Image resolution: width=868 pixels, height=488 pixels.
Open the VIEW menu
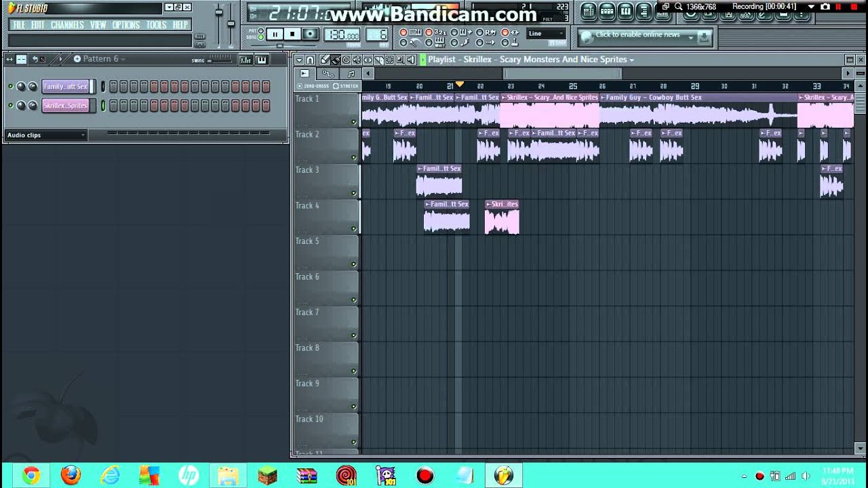coord(98,25)
